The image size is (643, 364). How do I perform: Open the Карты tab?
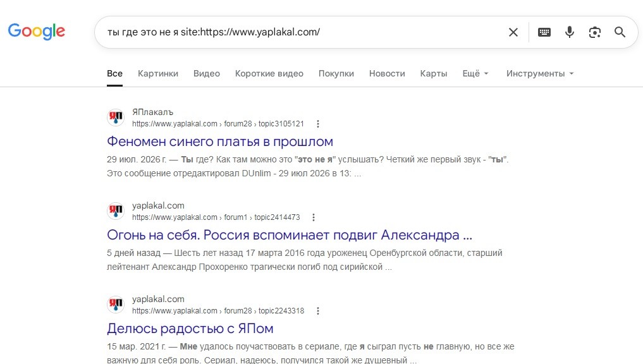(434, 74)
